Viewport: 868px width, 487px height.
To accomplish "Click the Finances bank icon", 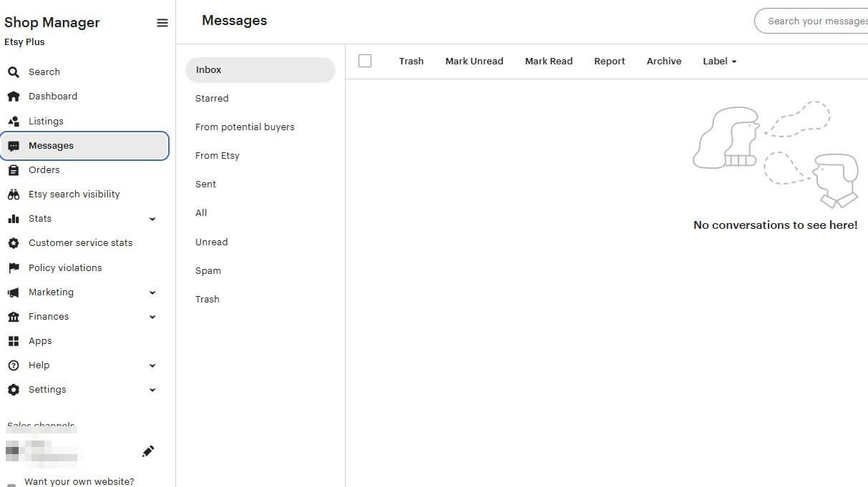I will point(13,317).
